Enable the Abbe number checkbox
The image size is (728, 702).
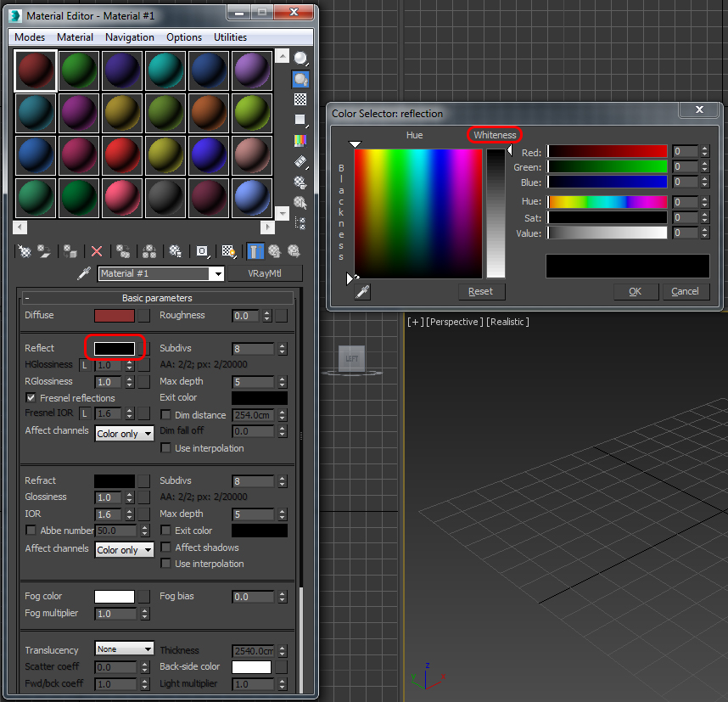click(31, 531)
